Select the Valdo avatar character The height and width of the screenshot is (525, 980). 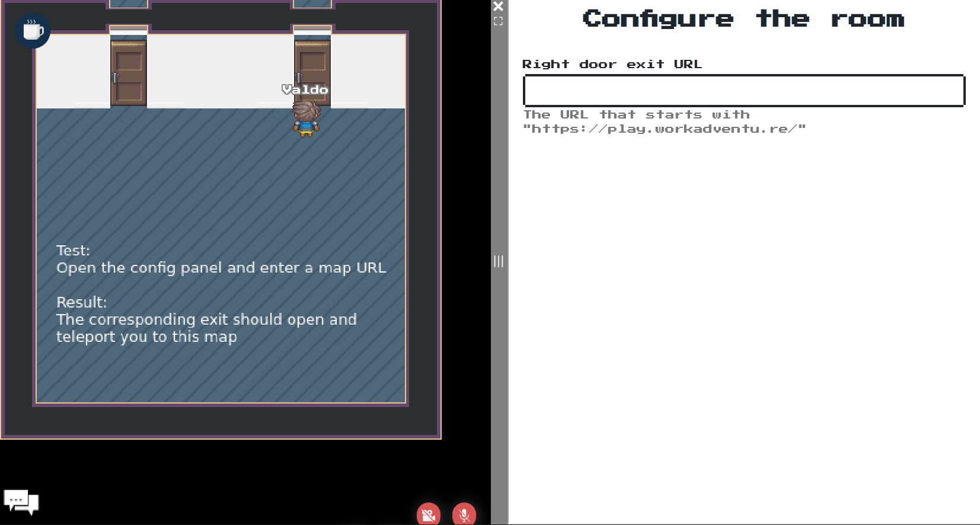(306, 119)
